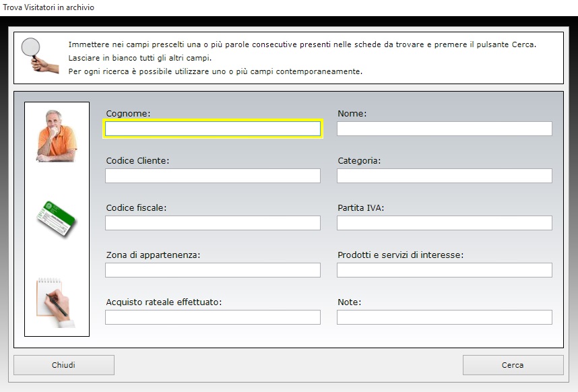Click the 'Note:' label text
Viewport: 578px width, 392px height.
click(349, 302)
